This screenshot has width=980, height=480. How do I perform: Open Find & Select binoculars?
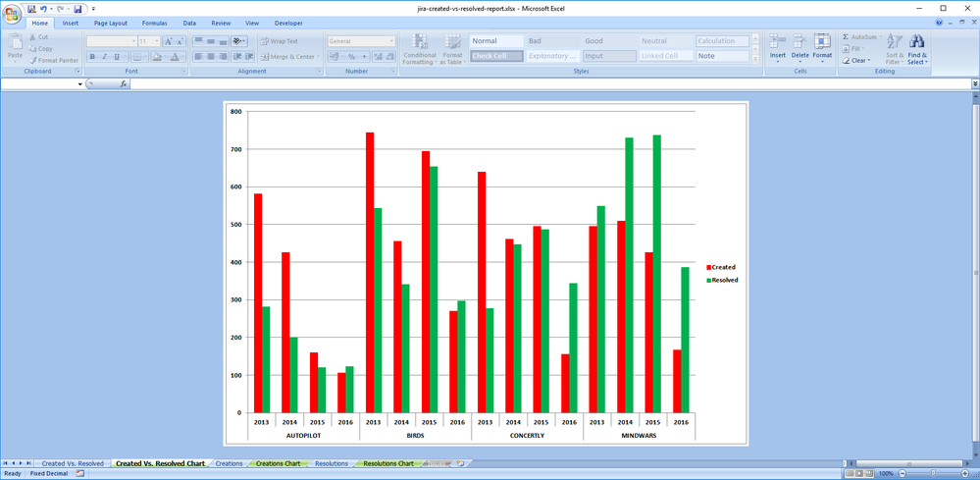(x=917, y=49)
